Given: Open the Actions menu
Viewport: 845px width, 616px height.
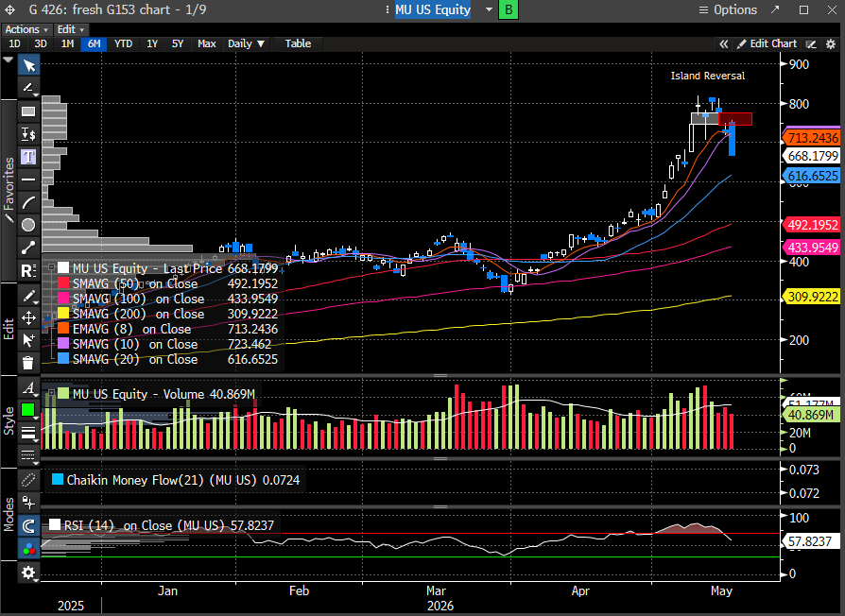Looking at the screenshot, I should click(x=26, y=29).
